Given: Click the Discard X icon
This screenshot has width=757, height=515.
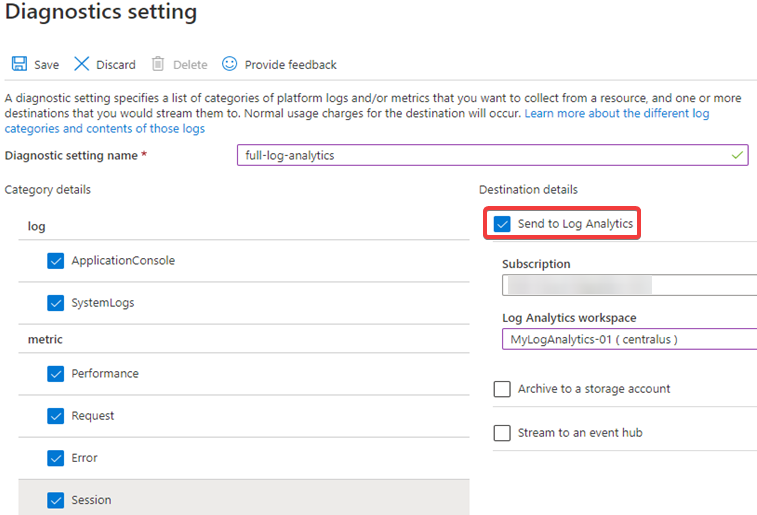Looking at the screenshot, I should click(x=82, y=64).
